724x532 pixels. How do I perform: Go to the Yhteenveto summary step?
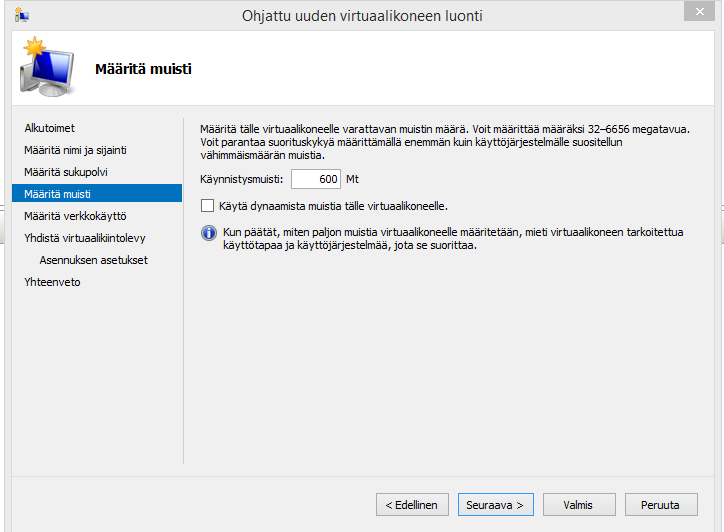point(52,282)
